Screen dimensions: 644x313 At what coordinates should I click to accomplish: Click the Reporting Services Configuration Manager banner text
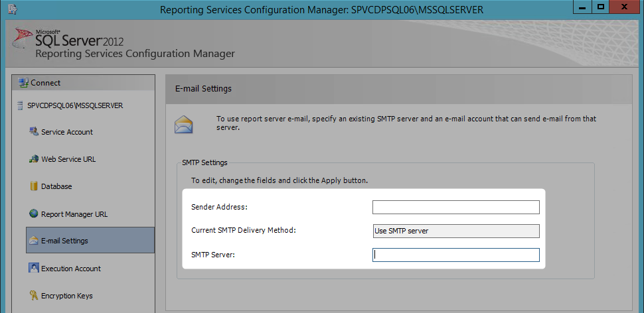click(135, 54)
